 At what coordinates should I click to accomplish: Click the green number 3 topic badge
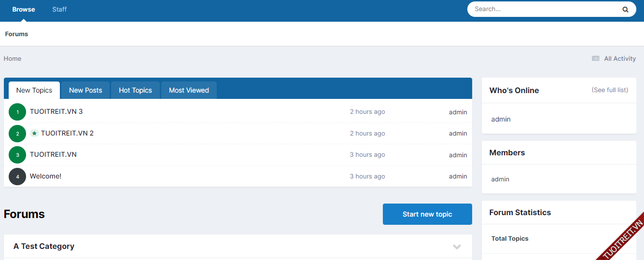tap(17, 155)
